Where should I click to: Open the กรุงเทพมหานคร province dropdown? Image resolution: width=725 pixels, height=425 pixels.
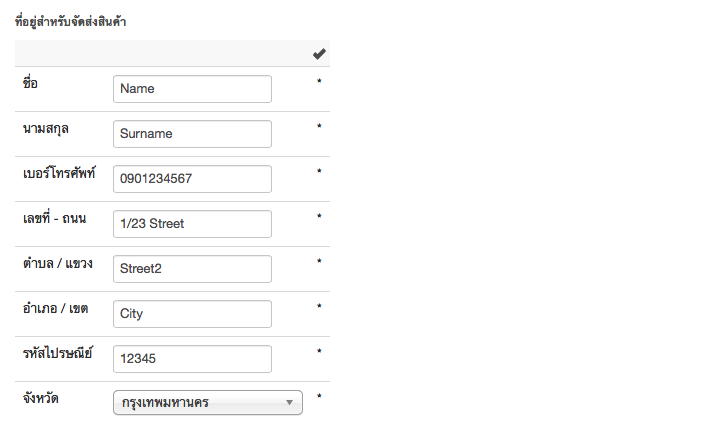point(207,404)
